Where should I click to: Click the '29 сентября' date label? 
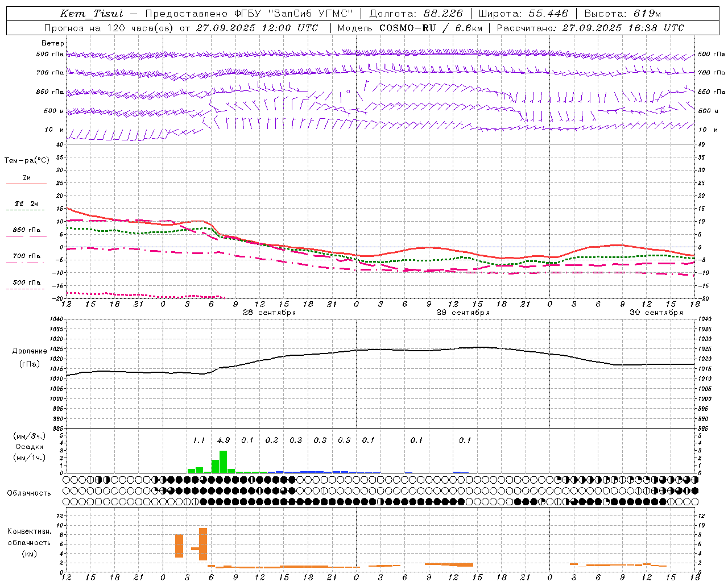tap(463, 313)
